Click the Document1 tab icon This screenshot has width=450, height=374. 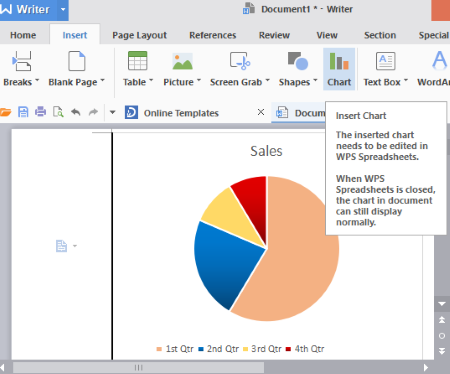tap(282, 113)
